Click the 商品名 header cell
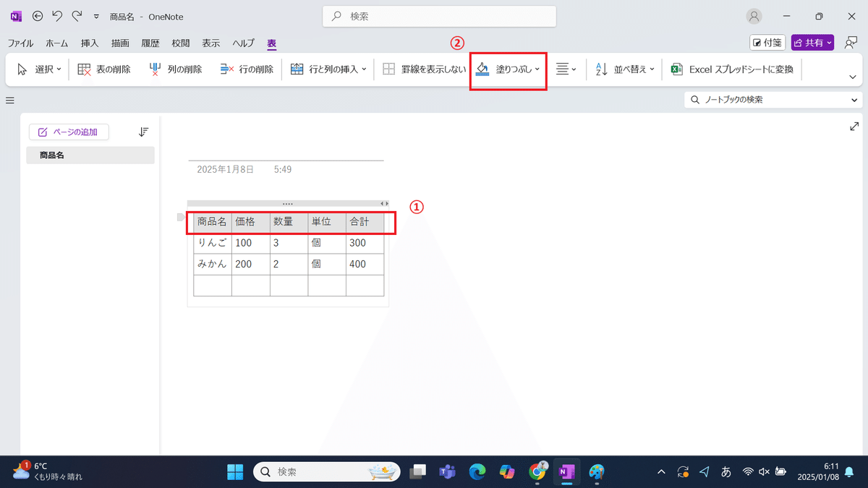This screenshot has width=868, height=488. [213, 222]
